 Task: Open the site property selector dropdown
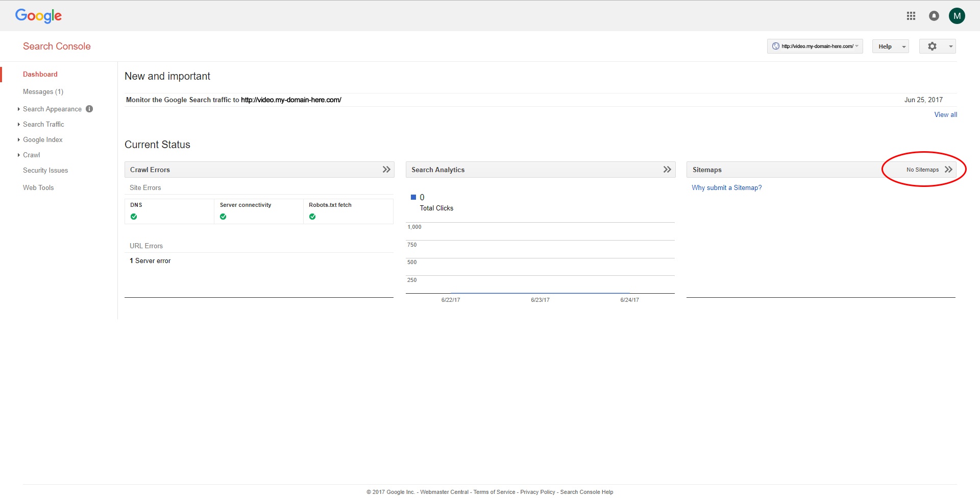tap(815, 46)
